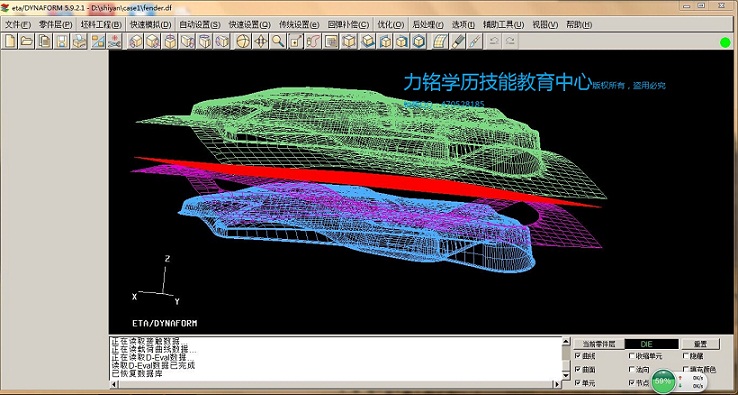Select the screen X rotation cube icon
Image resolution: width=738 pixels, height=395 pixels.
tap(187, 41)
